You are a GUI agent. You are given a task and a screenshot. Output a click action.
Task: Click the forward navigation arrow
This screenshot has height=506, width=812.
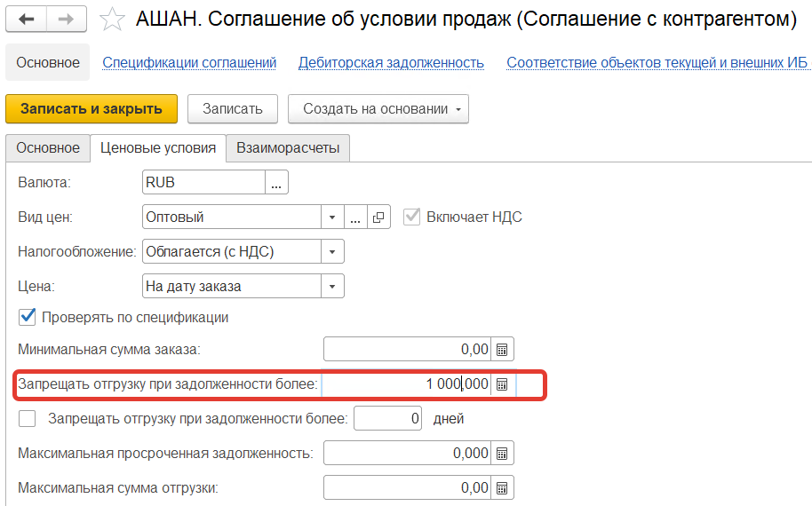[x=67, y=19]
